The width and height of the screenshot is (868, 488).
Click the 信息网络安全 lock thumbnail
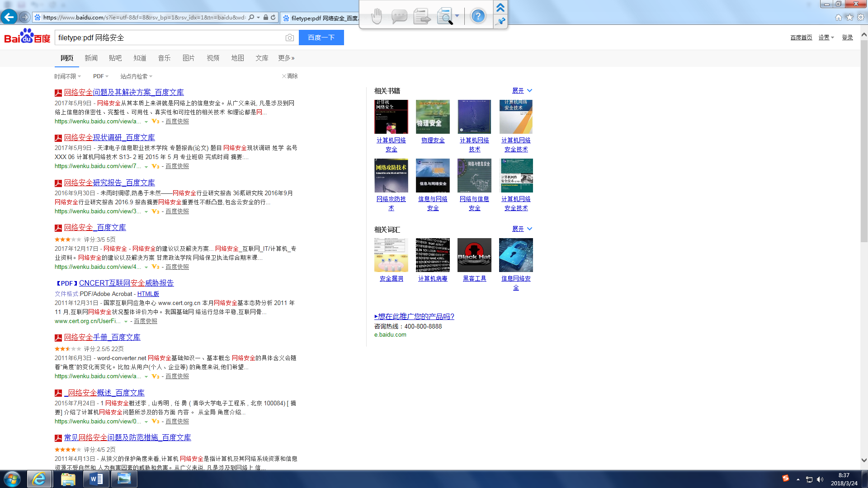tap(516, 255)
